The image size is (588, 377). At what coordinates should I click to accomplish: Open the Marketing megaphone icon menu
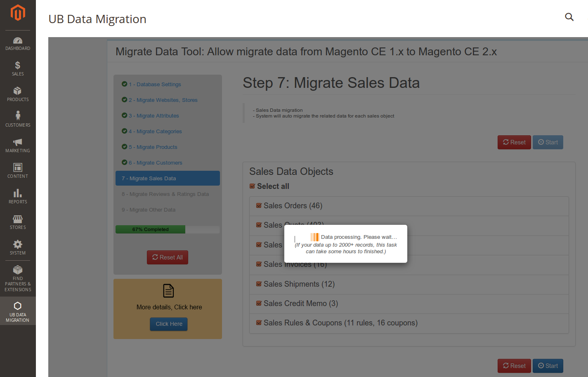pos(18,142)
